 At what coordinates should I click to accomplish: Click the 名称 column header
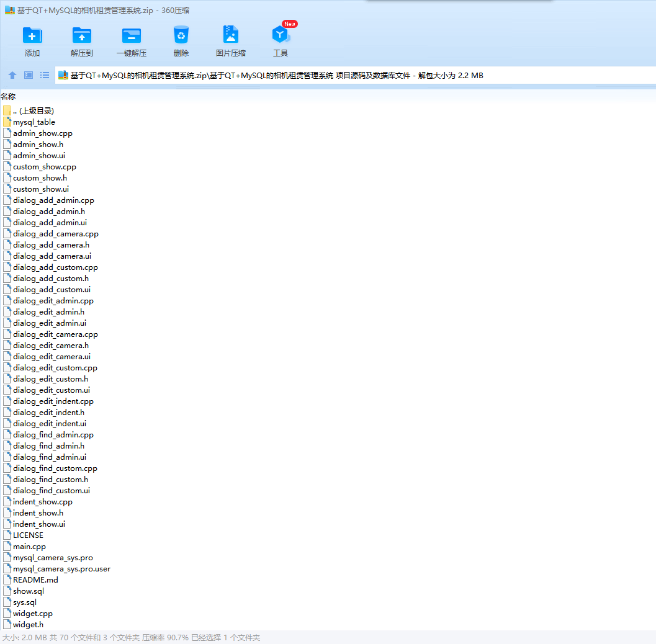[x=8, y=97]
